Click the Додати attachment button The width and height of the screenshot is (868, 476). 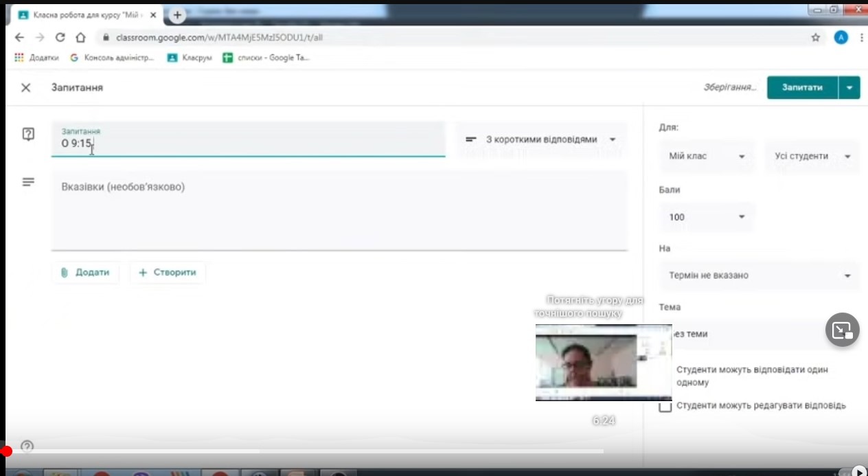pyautogui.click(x=85, y=273)
